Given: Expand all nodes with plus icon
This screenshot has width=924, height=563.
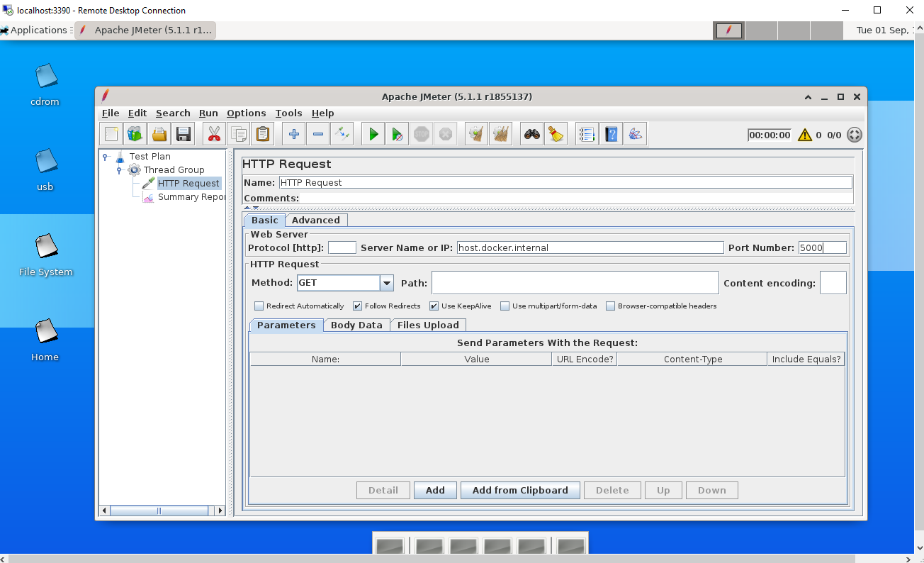Looking at the screenshot, I should tap(293, 134).
